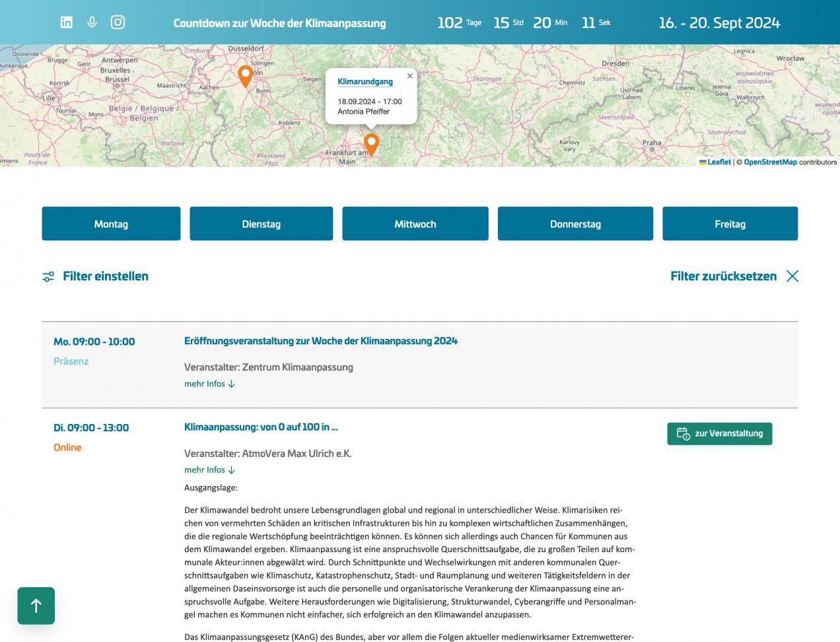Click the podcast microphone icon

92,22
